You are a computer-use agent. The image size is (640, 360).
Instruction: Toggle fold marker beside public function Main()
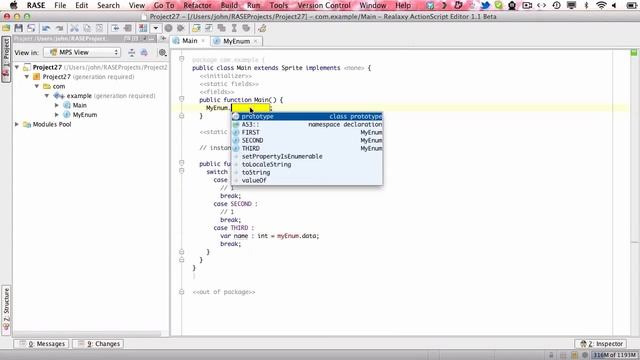click(x=182, y=99)
